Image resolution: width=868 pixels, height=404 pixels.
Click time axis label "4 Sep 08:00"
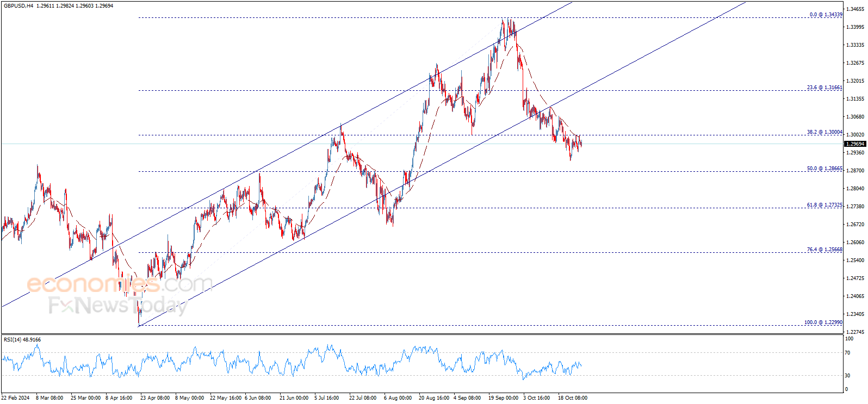click(x=467, y=398)
